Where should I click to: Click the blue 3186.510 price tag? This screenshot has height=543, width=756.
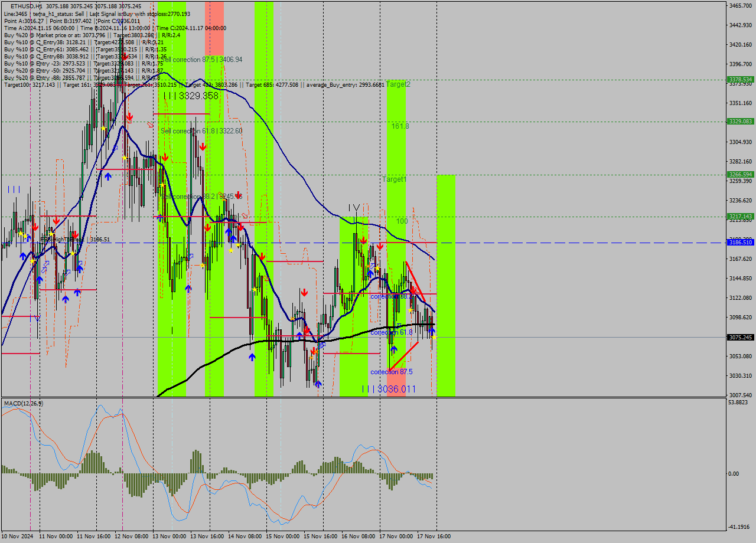[x=741, y=242]
